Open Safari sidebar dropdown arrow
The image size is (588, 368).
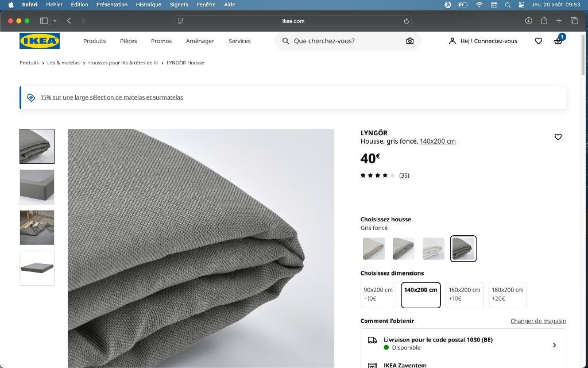(55, 21)
